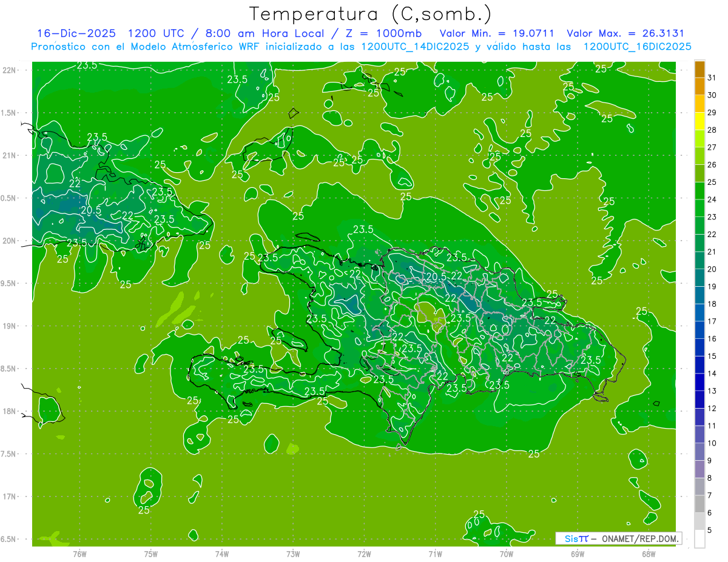Click the 21N latitude axis label
This screenshot has height=562, width=728.
pos(9,155)
